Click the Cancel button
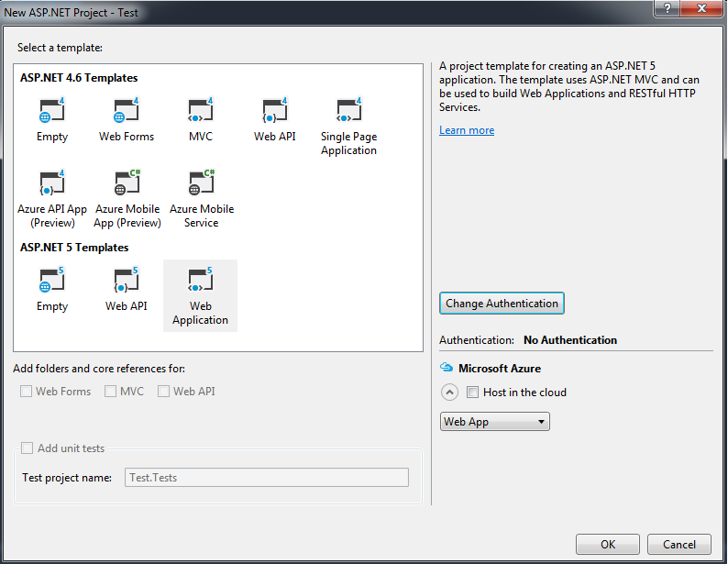 pyautogui.click(x=679, y=544)
